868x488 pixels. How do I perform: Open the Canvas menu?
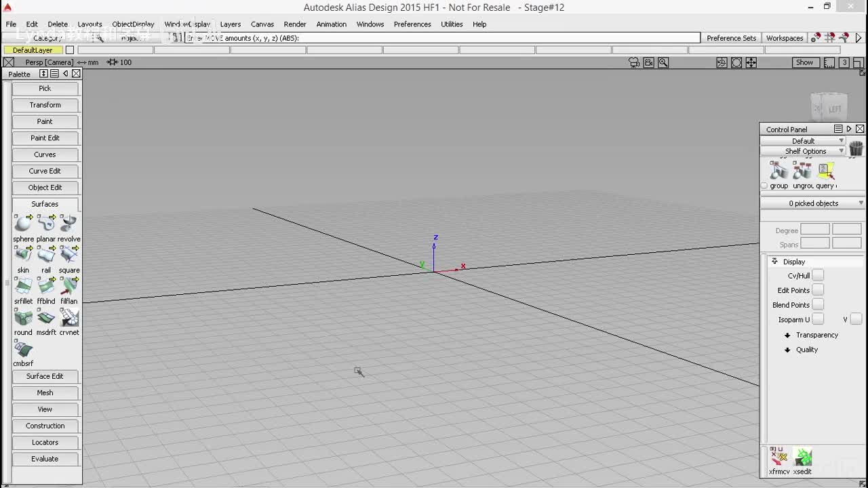pos(262,24)
